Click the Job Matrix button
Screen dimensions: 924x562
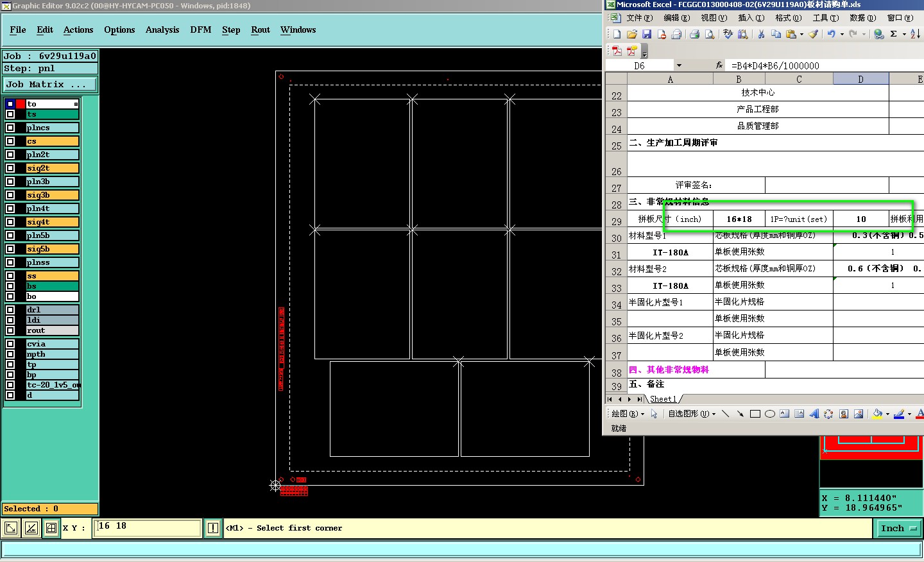(50, 84)
